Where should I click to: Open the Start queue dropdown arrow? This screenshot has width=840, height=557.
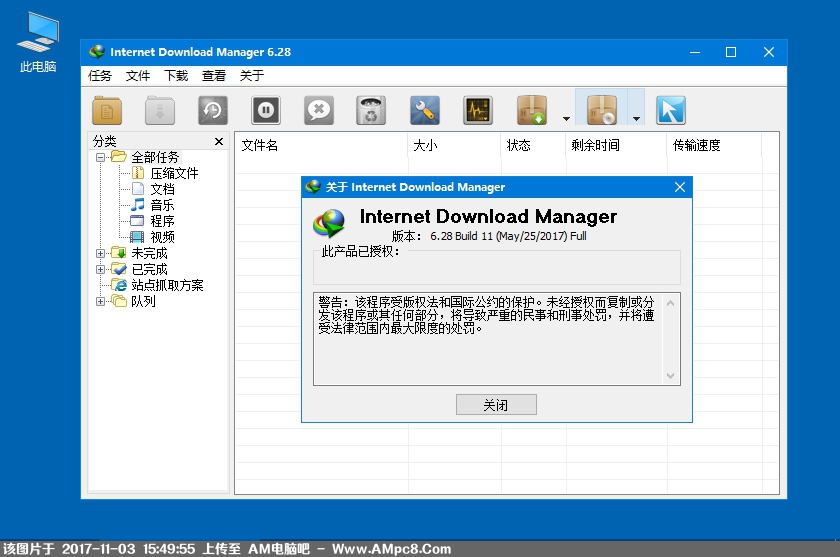click(x=566, y=119)
